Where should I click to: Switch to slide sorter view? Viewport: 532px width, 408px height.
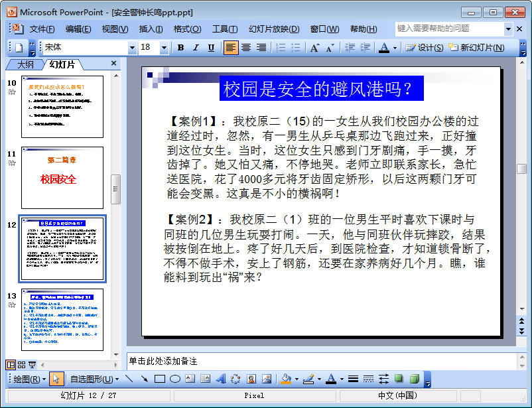[21, 365]
